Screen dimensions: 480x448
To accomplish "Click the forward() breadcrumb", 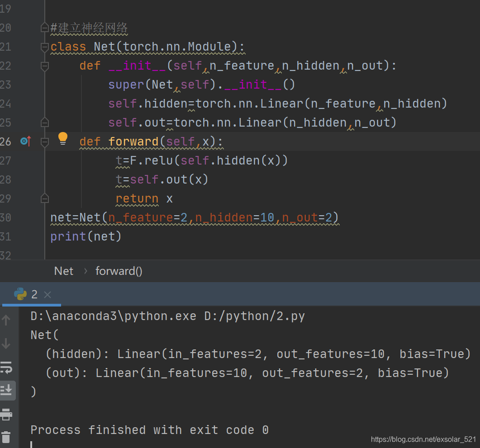I will [x=119, y=271].
